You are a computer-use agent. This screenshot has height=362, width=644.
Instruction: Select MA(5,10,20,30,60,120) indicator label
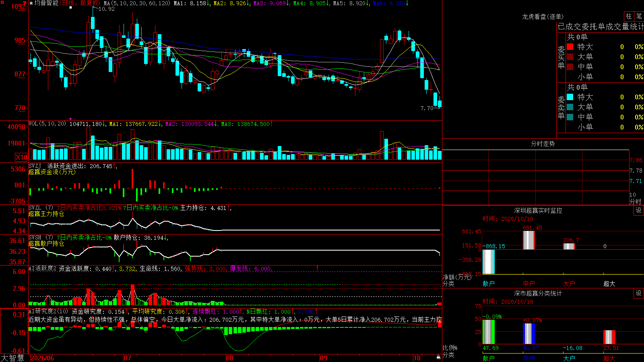[137, 3]
